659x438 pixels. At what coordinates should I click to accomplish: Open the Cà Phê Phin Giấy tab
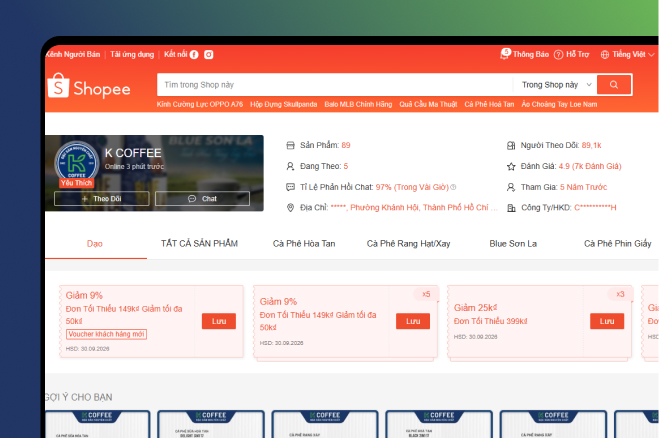click(x=617, y=244)
